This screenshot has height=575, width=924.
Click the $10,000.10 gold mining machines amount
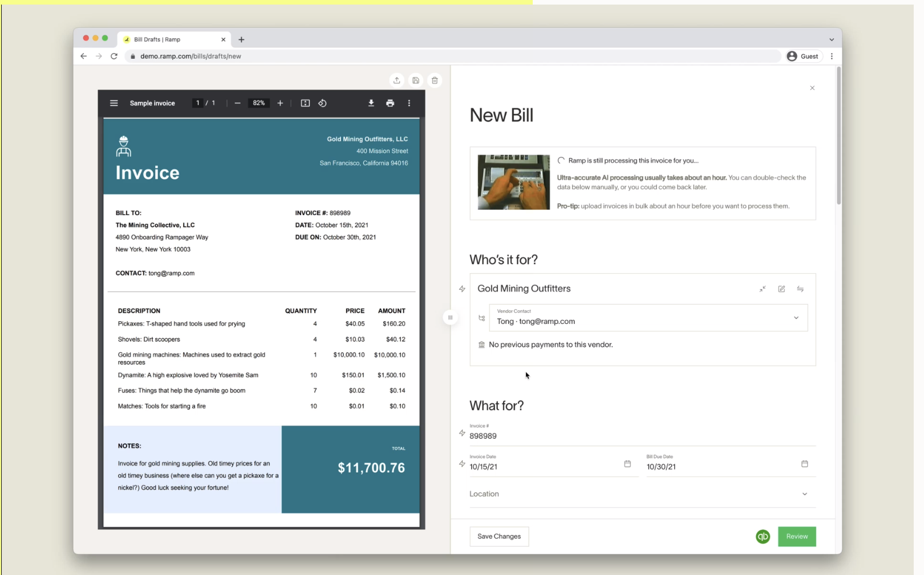pyautogui.click(x=390, y=355)
